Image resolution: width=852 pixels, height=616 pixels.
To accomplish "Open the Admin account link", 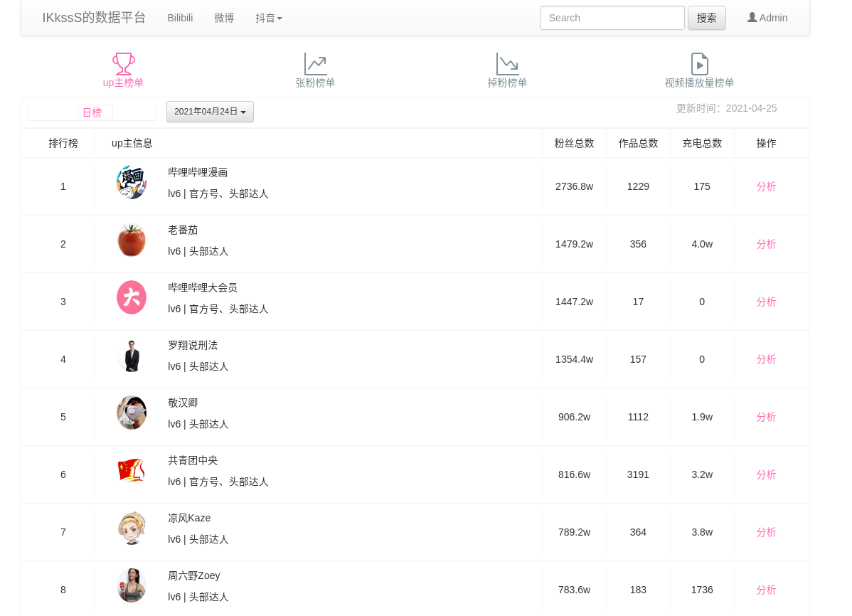I will [767, 18].
